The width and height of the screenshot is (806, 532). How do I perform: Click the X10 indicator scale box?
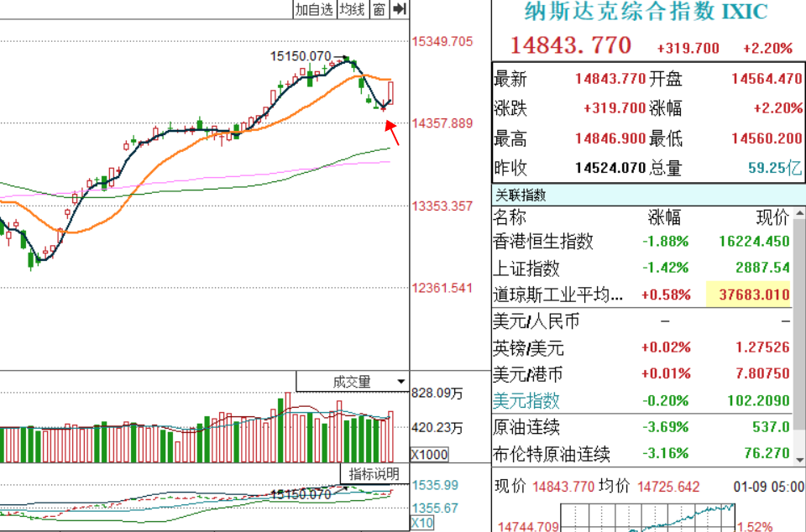[421, 523]
